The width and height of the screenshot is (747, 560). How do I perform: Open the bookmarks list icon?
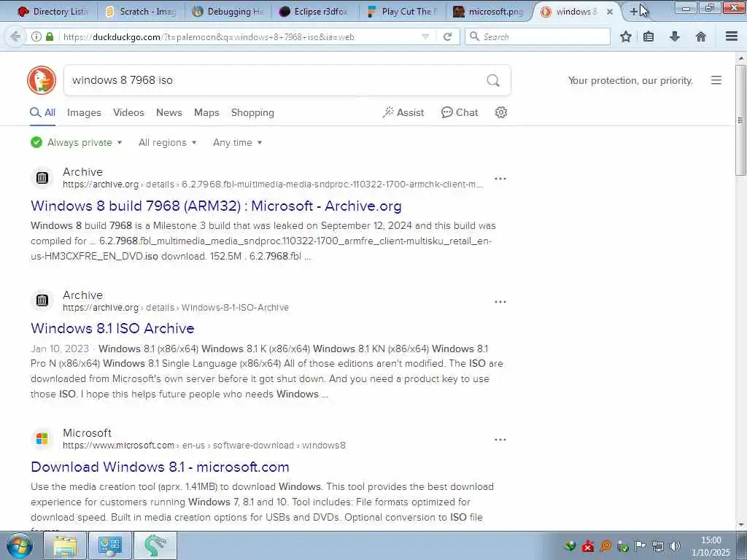[649, 36]
